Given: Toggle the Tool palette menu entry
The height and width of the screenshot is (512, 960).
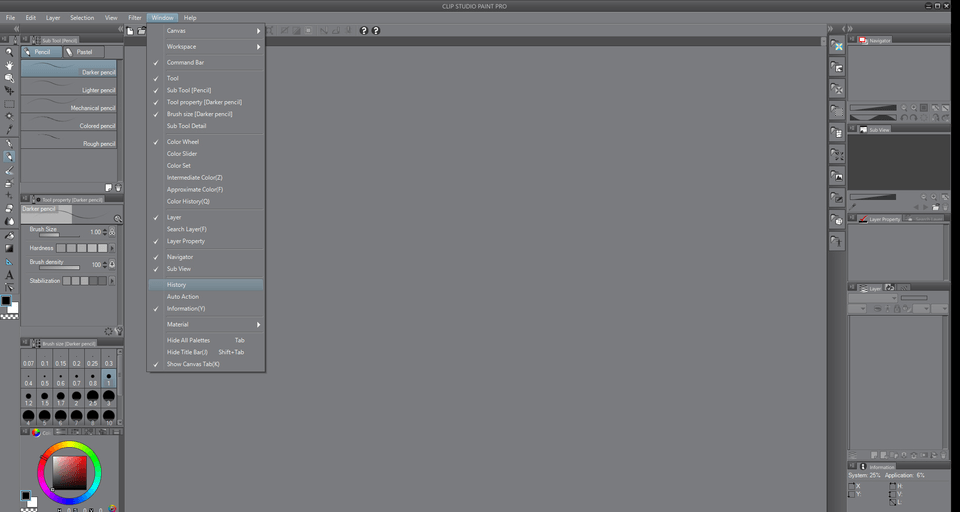Looking at the screenshot, I should point(206,78).
